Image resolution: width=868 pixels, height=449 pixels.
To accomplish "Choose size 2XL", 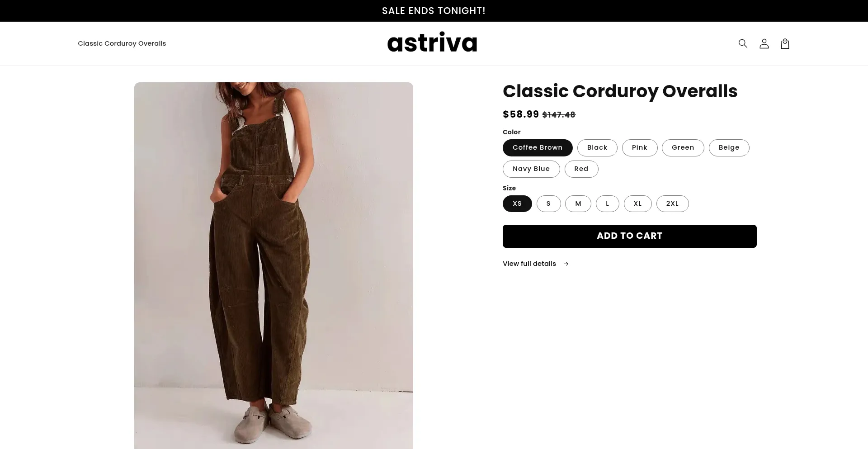I will pos(673,203).
